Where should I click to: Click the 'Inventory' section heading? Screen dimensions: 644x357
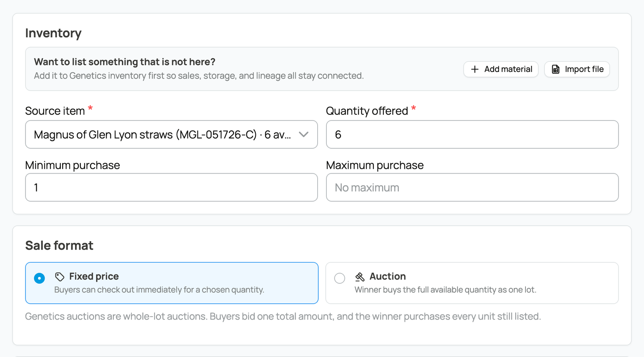click(x=53, y=33)
